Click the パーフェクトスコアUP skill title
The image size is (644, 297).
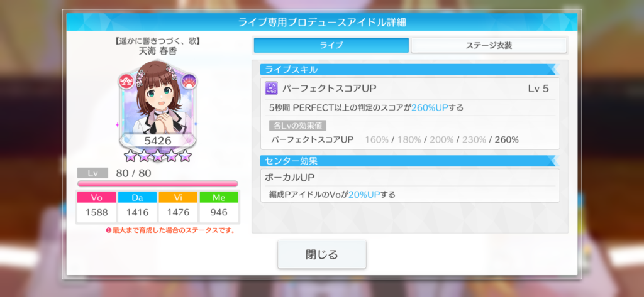click(330, 88)
